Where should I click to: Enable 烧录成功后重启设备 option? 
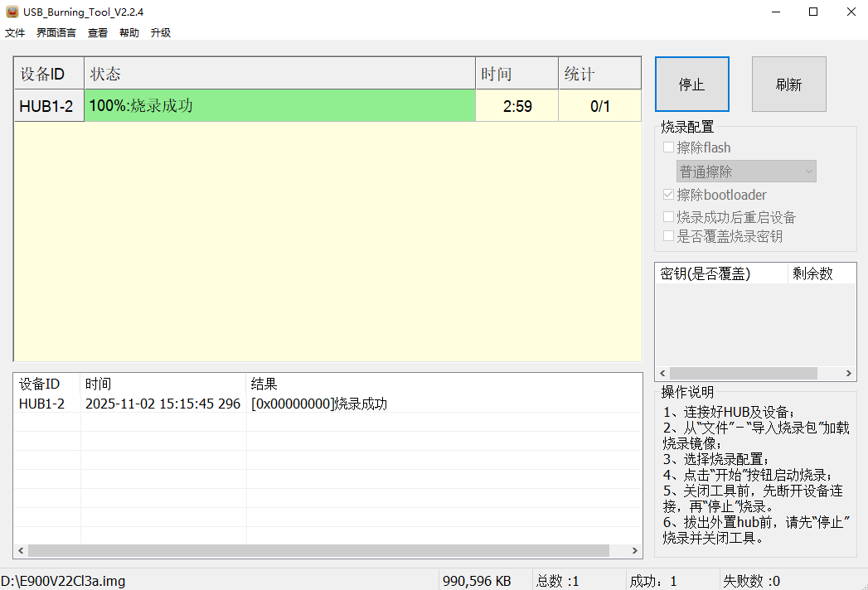point(668,215)
